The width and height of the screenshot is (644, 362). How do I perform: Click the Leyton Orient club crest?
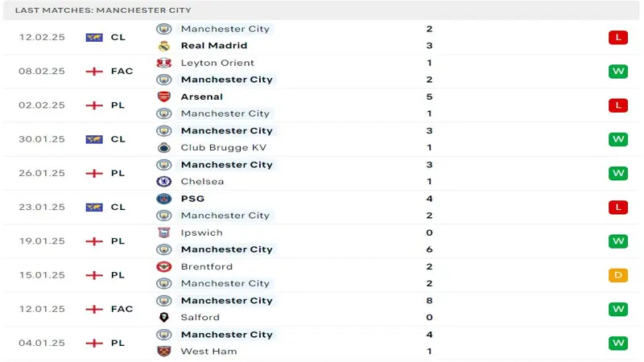coord(164,63)
